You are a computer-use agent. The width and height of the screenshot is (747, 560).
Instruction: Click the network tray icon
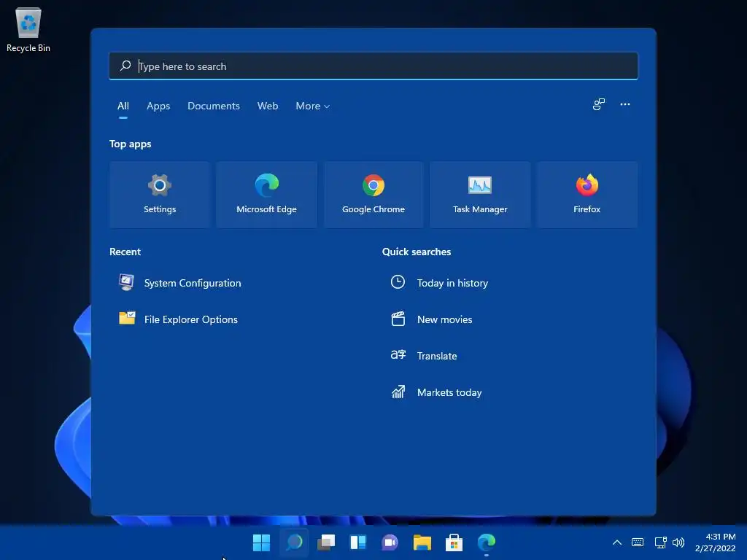click(x=660, y=542)
